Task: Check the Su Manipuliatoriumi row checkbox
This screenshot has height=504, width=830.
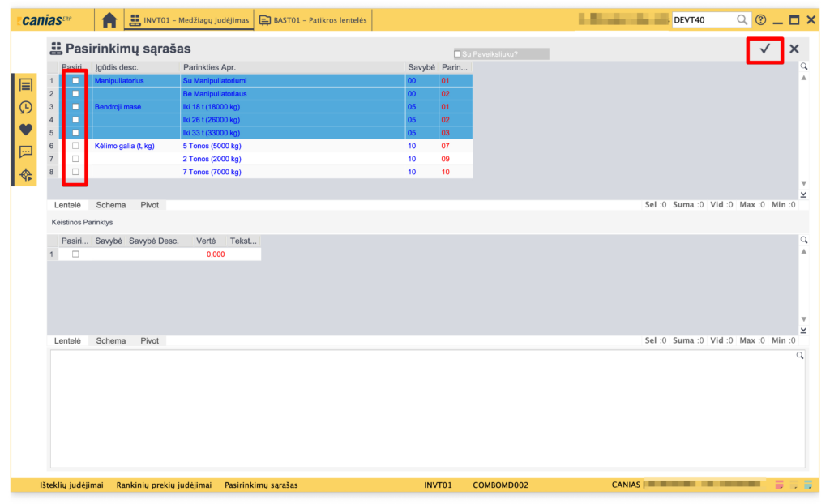Action: [76, 80]
